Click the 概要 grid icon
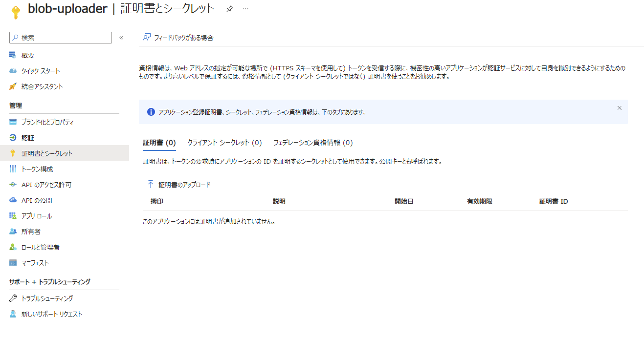Image resolution: width=644 pixels, height=338 pixels. click(13, 55)
